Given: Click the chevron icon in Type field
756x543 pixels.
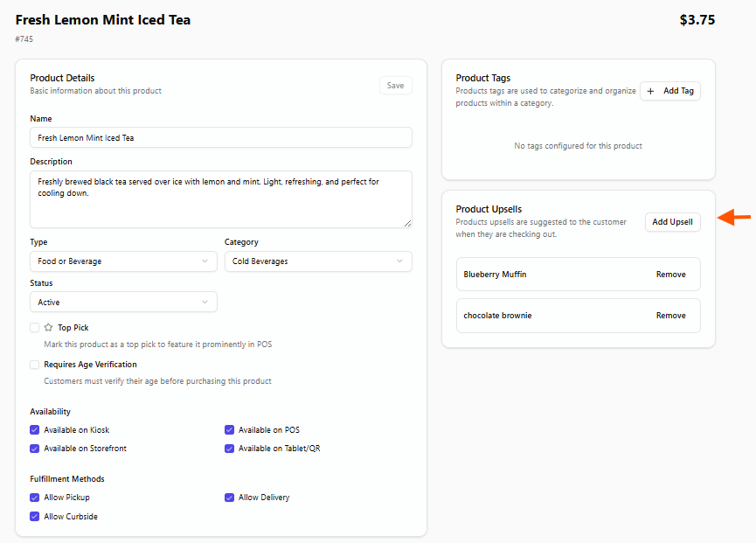Looking at the screenshot, I should pos(205,261).
